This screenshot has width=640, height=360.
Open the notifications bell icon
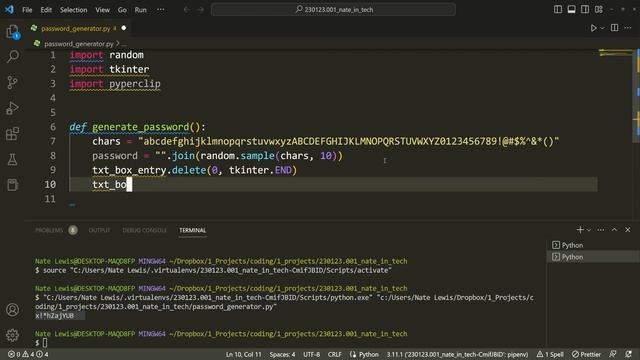click(x=628, y=354)
